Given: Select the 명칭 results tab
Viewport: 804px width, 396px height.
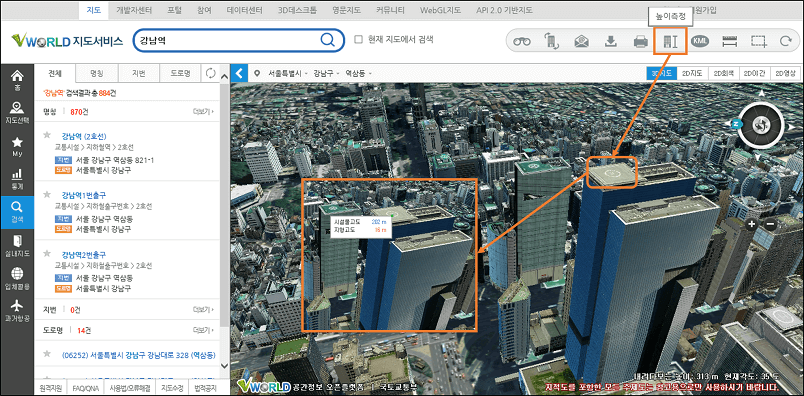Looking at the screenshot, I should click(x=96, y=73).
